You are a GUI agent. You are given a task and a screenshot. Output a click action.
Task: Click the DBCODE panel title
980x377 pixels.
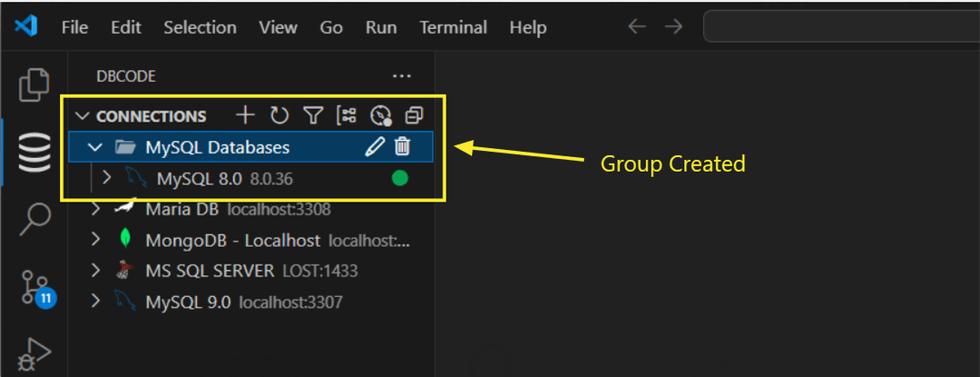point(125,76)
